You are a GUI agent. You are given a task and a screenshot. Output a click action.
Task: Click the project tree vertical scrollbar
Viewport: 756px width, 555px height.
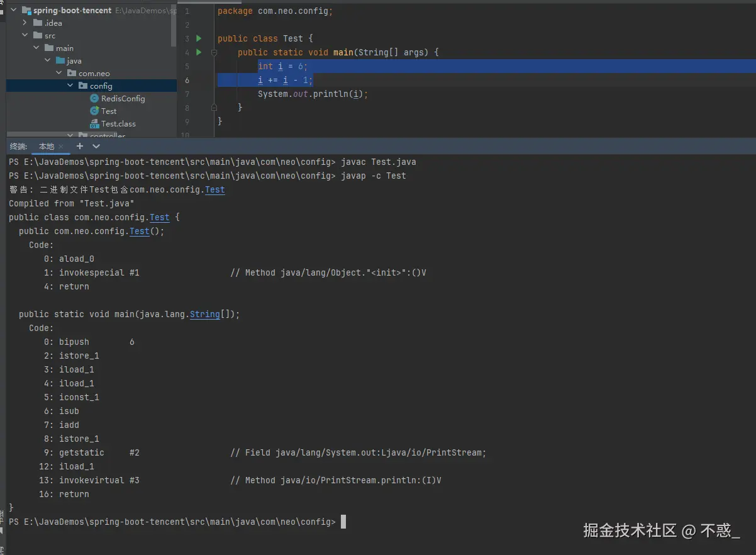(174, 25)
